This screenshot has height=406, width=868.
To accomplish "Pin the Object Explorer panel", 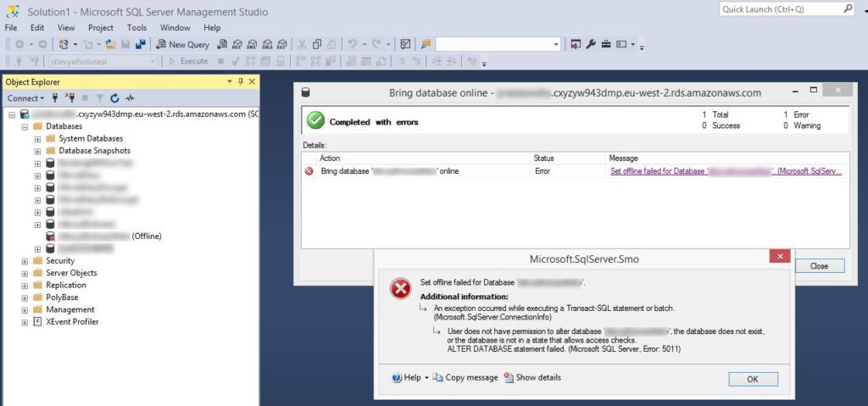I will tap(241, 82).
